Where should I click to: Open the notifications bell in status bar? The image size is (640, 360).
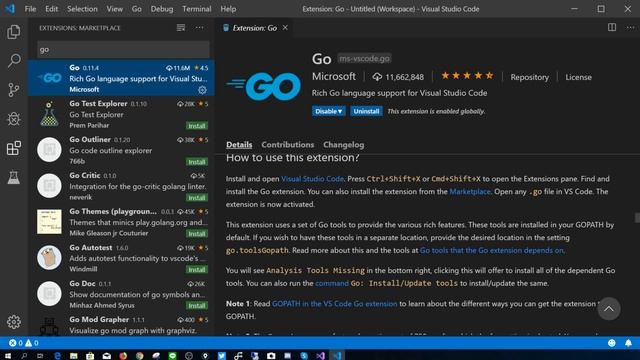coord(628,343)
